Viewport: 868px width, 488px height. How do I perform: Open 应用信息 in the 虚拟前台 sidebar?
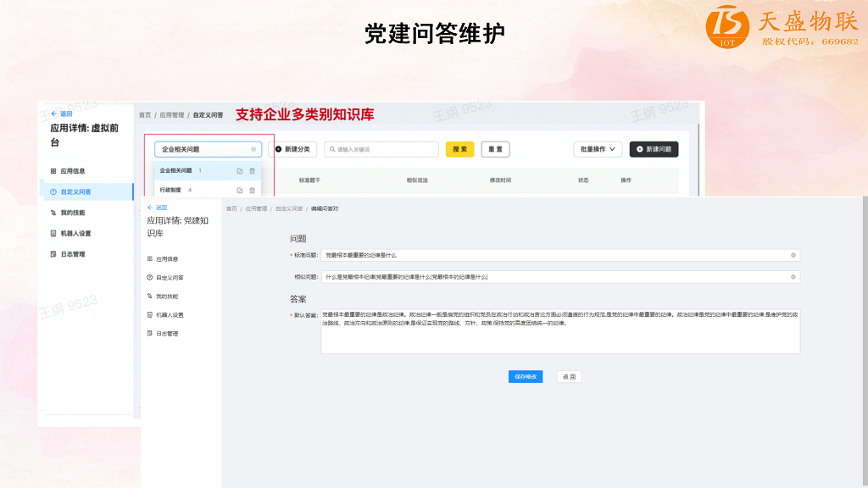click(x=72, y=171)
